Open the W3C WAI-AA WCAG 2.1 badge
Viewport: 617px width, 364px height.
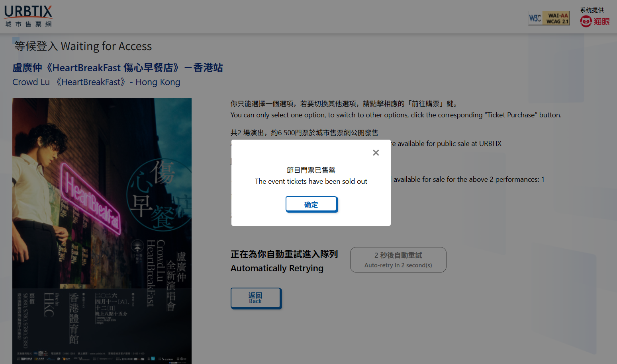[548, 18]
